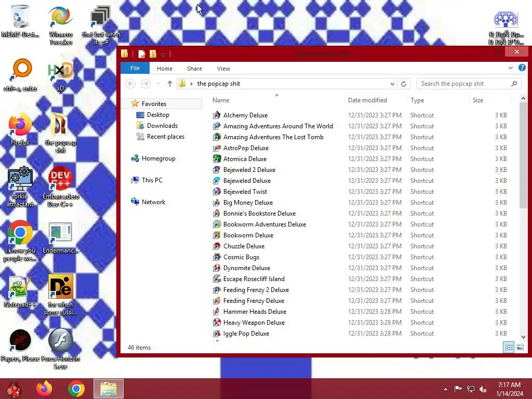Click the file list vertical scrollbar thumb
532x399 pixels.
[x=523, y=155]
